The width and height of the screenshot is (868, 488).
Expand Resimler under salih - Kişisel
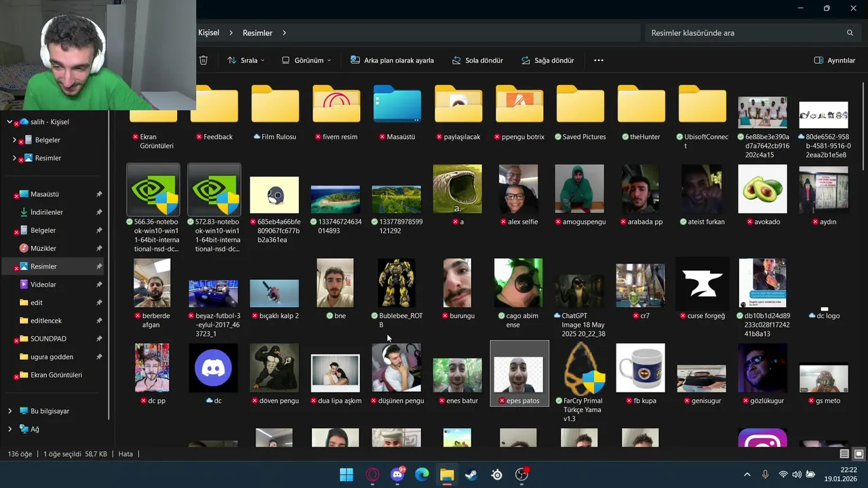tap(14, 158)
